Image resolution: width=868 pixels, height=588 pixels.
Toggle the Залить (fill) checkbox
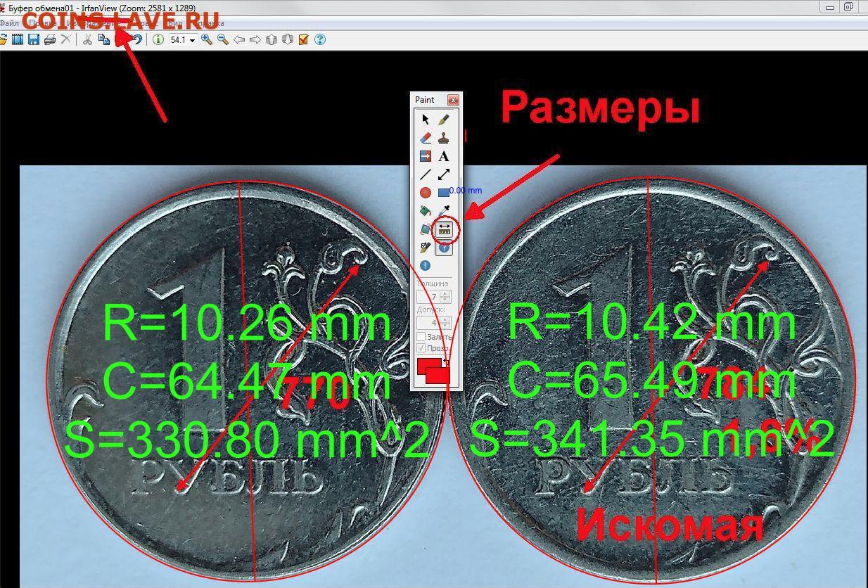click(x=421, y=337)
